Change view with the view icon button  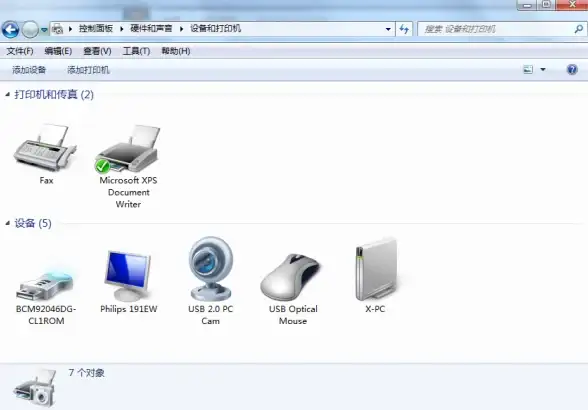(528, 69)
